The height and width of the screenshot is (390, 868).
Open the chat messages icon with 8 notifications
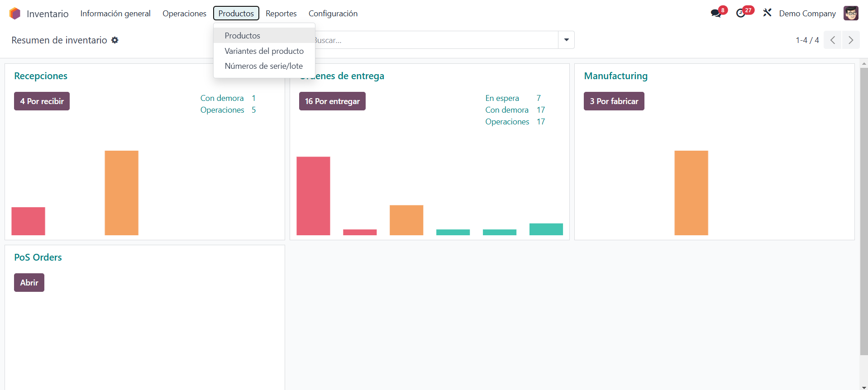click(x=716, y=13)
